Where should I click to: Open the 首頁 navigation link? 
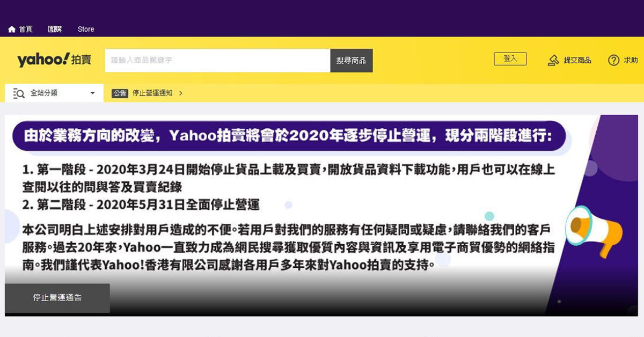click(x=26, y=30)
